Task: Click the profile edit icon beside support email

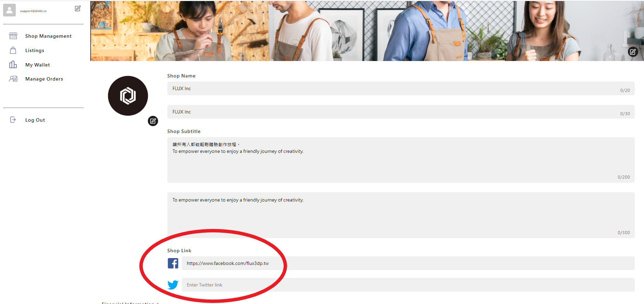Action: [78, 9]
